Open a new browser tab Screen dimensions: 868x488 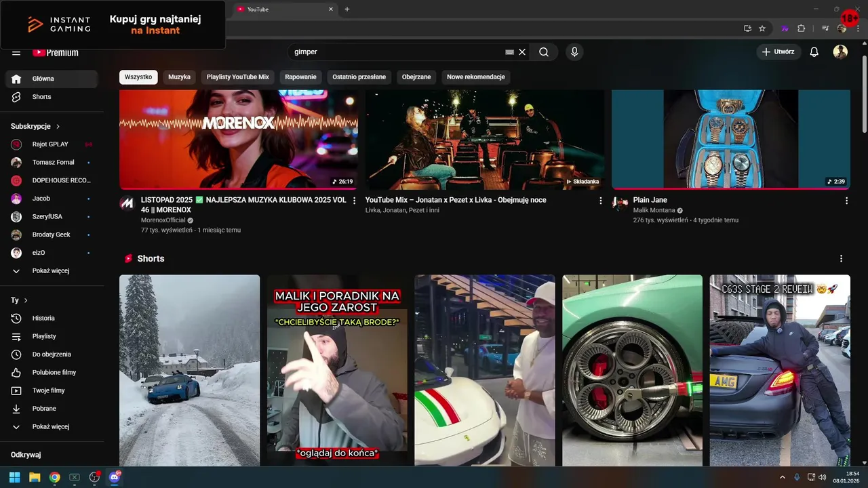tap(347, 9)
